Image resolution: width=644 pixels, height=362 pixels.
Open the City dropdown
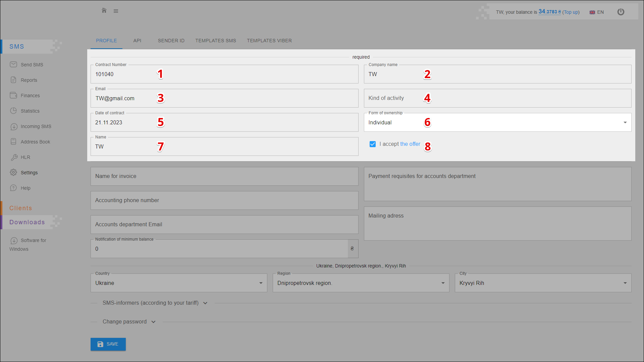(543, 283)
